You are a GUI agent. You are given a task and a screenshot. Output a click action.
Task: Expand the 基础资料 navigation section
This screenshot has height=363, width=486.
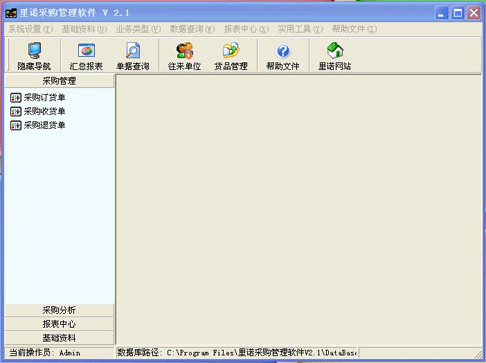59,338
